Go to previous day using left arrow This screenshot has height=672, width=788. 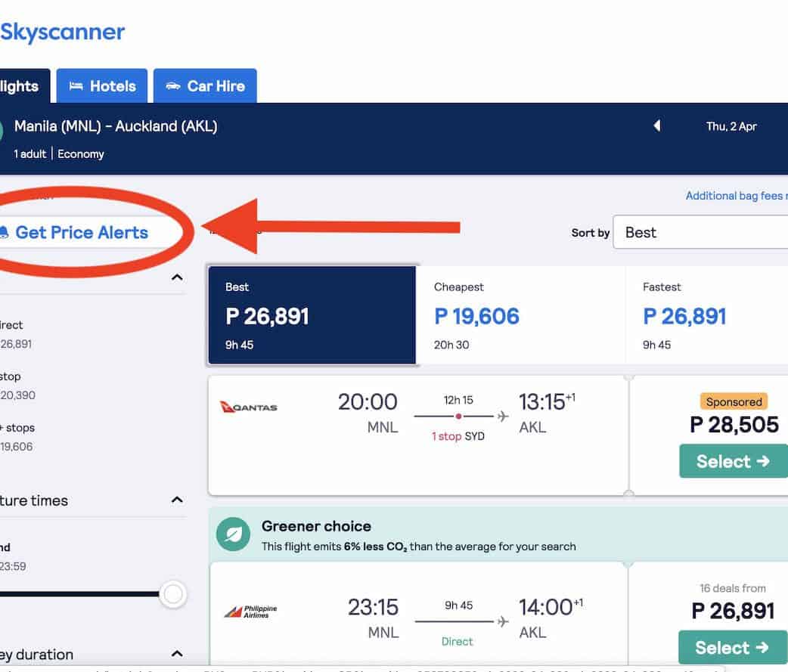point(656,126)
